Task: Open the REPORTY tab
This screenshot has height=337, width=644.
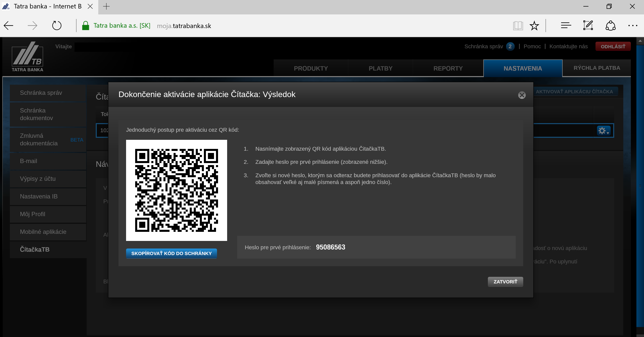Action: pyautogui.click(x=448, y=68)
